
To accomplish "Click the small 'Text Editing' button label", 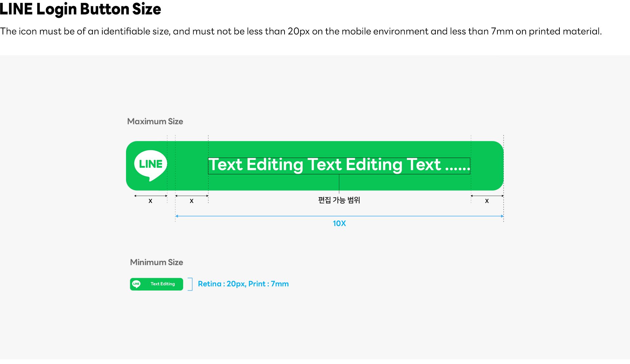I will pos(163,284).
